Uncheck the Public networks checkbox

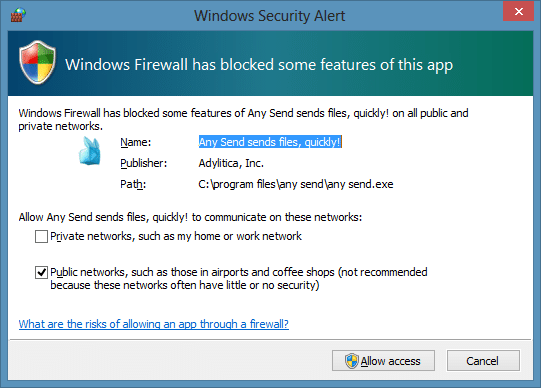click(41, 272)
